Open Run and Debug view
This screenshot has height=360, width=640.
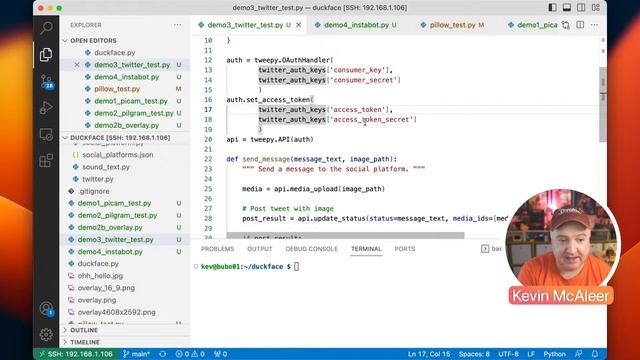pyautogui.click(x=46, y=108)
